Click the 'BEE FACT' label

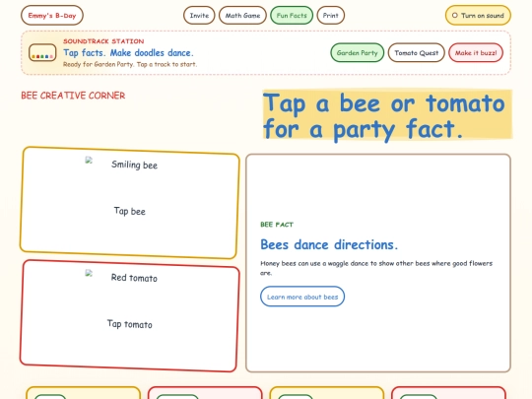[x=277, y=225]
